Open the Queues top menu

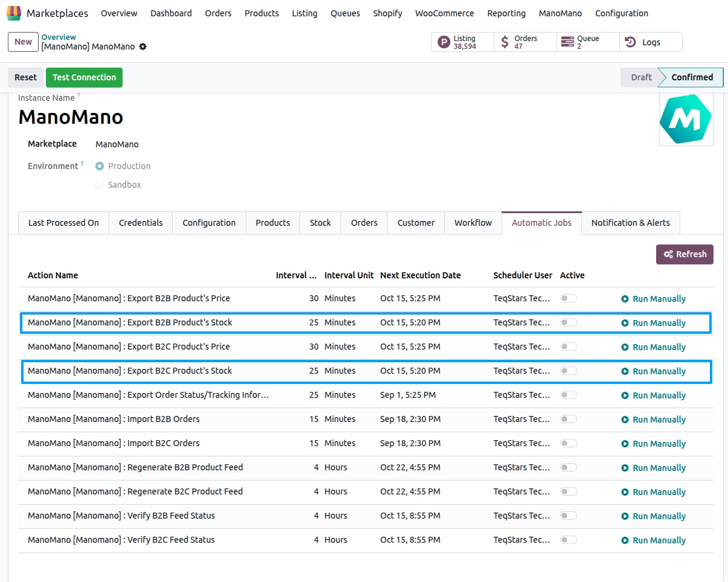pos(345,13)
